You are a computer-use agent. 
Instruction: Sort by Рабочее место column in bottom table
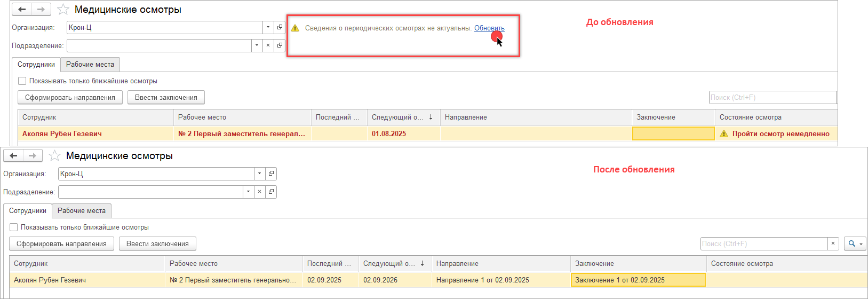click(234, 264)
